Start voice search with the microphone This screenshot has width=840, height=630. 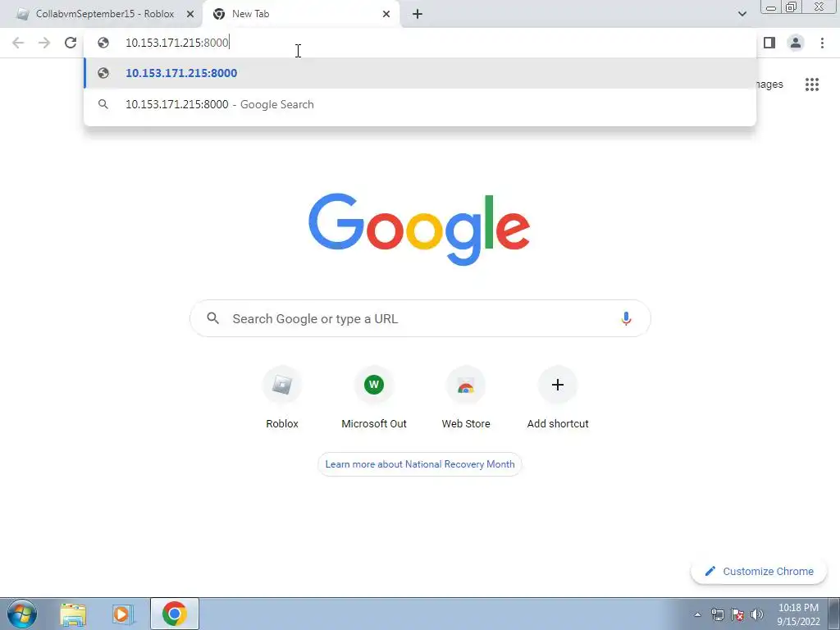626,319
